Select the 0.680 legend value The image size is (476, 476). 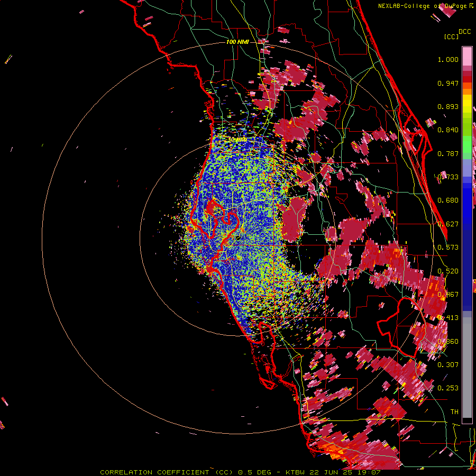(448, 200)
